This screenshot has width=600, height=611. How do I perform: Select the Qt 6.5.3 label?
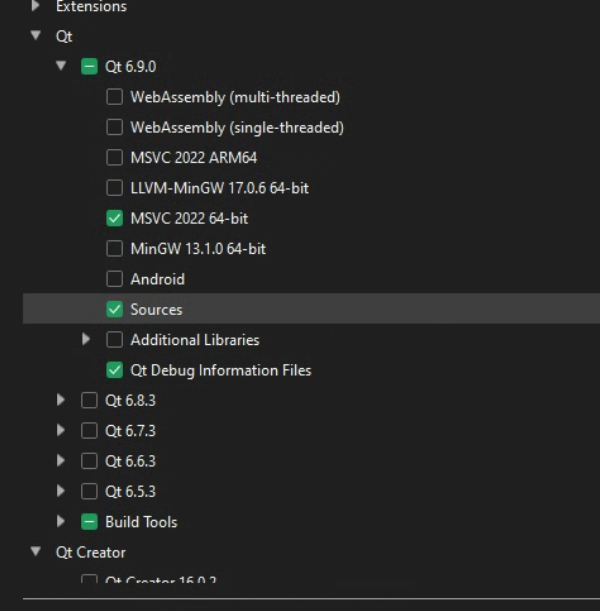tap(131, 492)
